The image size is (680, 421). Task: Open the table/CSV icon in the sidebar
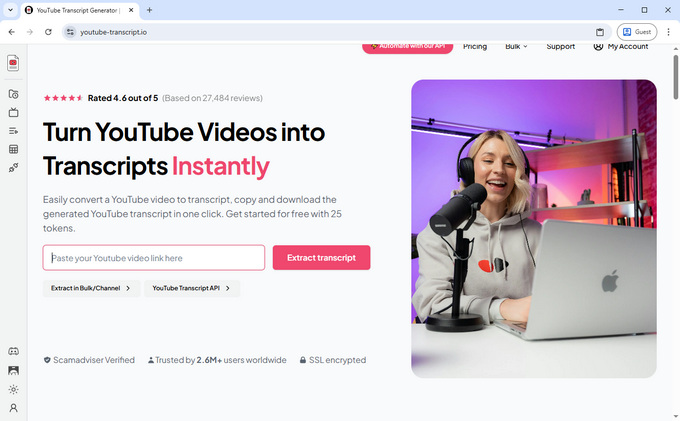pos(13,149)
